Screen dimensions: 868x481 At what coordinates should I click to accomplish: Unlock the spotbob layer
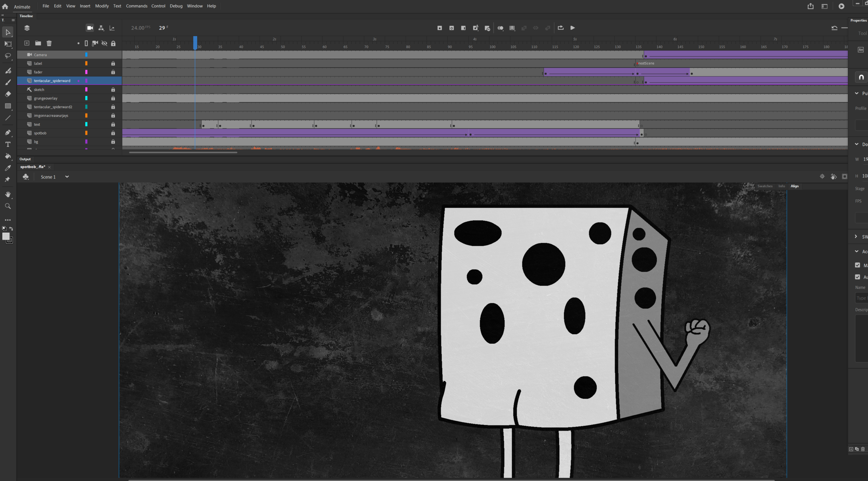pyautogui.click(x=113, y=133)
